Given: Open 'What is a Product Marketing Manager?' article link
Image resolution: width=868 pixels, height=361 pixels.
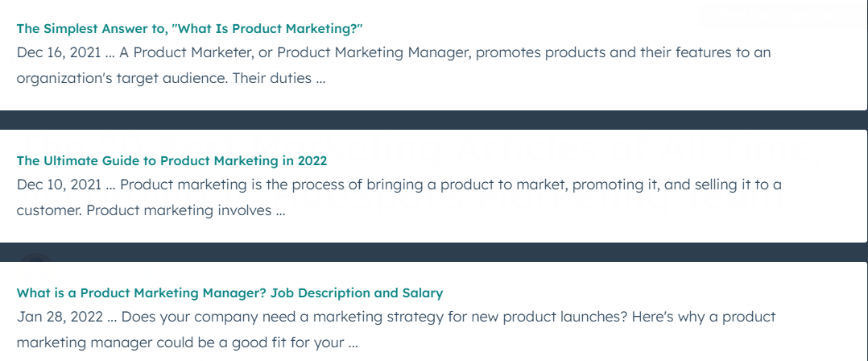Looking at the screenshot, I should 229,293.
